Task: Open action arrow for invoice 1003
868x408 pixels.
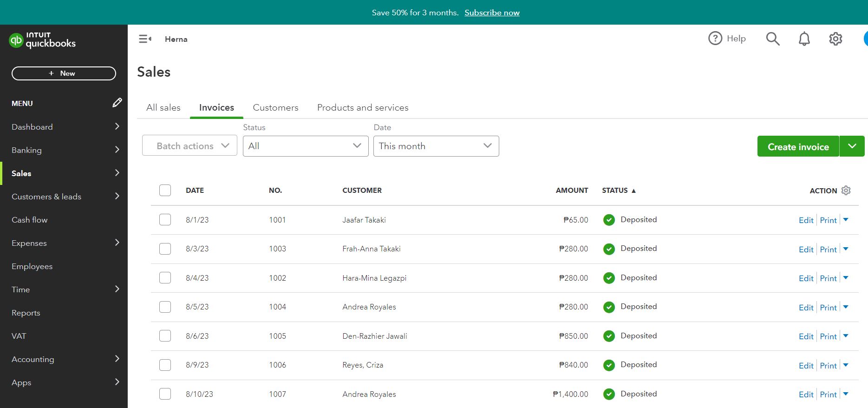Action: tap(846, 249)
